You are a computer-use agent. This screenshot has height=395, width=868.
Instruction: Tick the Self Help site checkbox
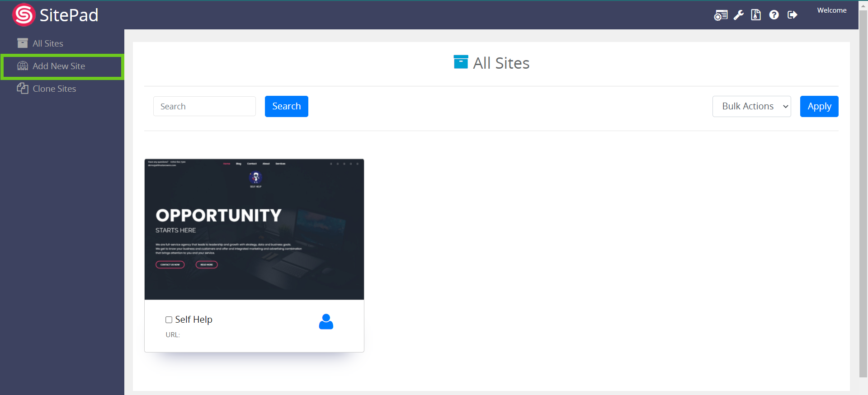(169, 320)
